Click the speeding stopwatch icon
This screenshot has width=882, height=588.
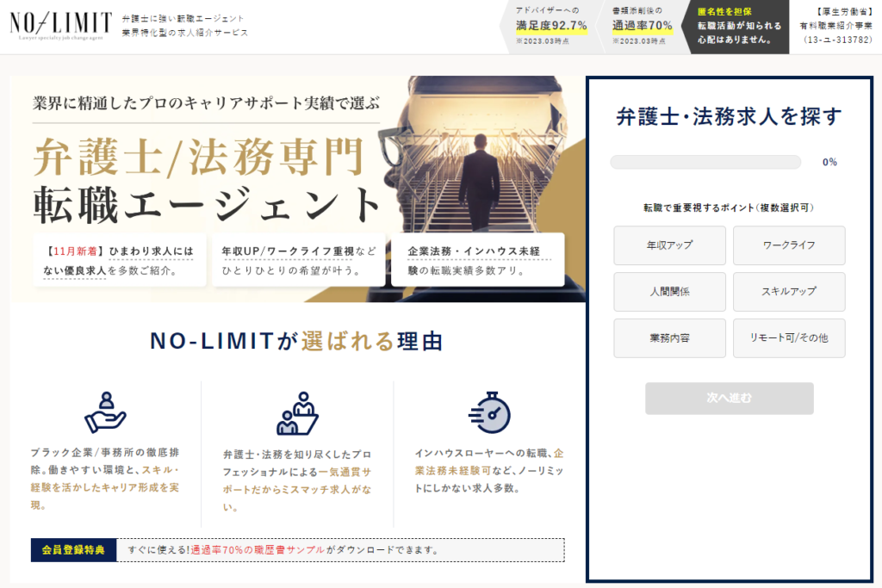click(489, 412)
